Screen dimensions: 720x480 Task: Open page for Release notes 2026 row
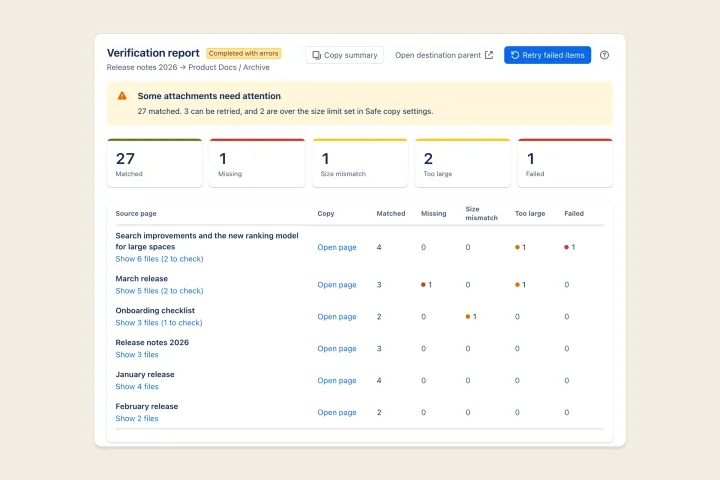[x=337, y=349]
